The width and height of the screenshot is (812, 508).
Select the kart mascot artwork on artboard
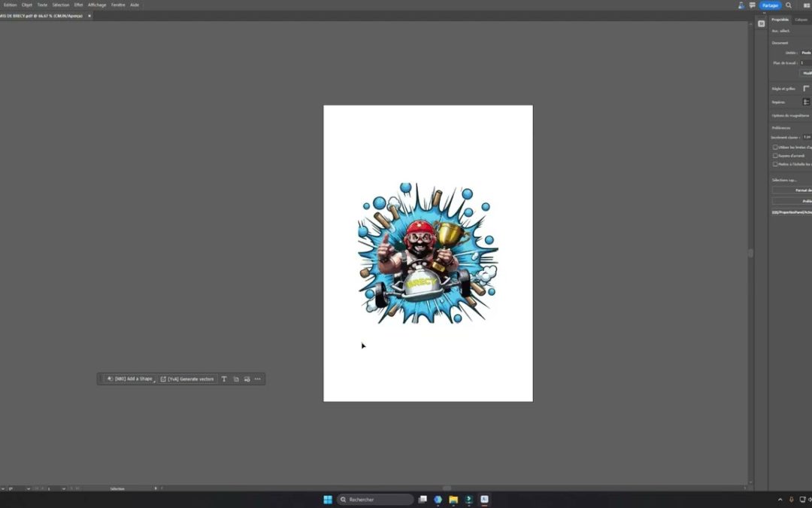coord(428,253)
